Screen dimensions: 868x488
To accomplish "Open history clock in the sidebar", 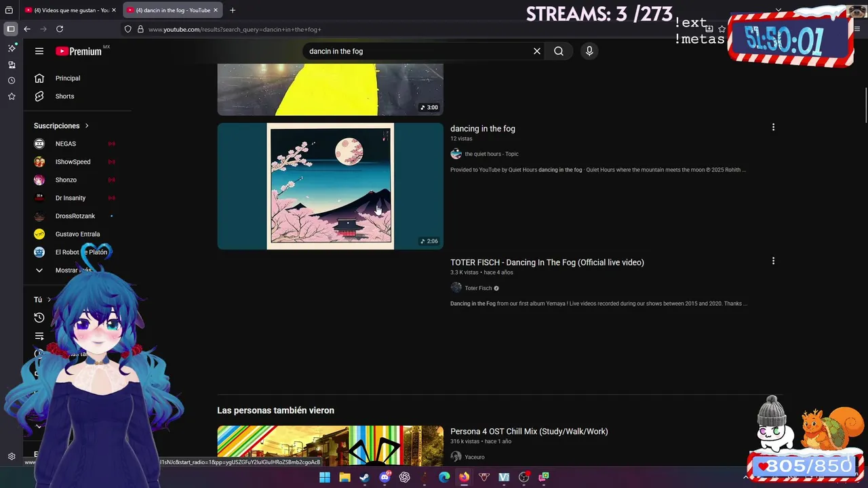I will click(x=12, y=81).
